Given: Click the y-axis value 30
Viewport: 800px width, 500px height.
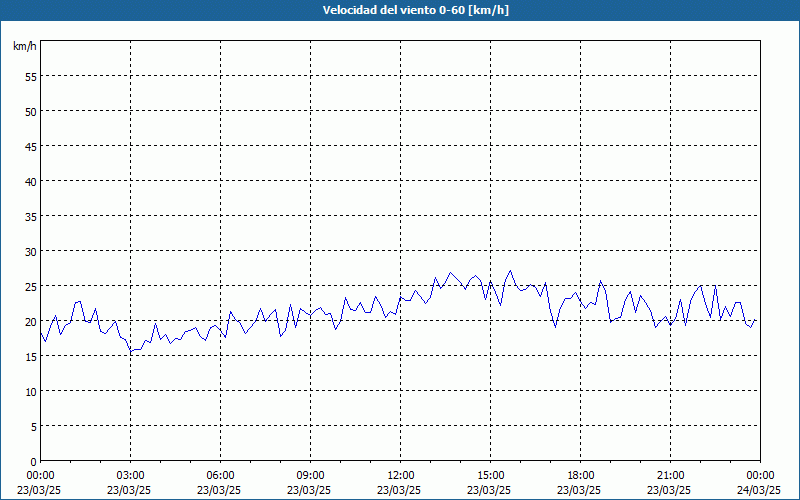Looking at the screenshot, I should pyautogui.click(x=31, y=252).
